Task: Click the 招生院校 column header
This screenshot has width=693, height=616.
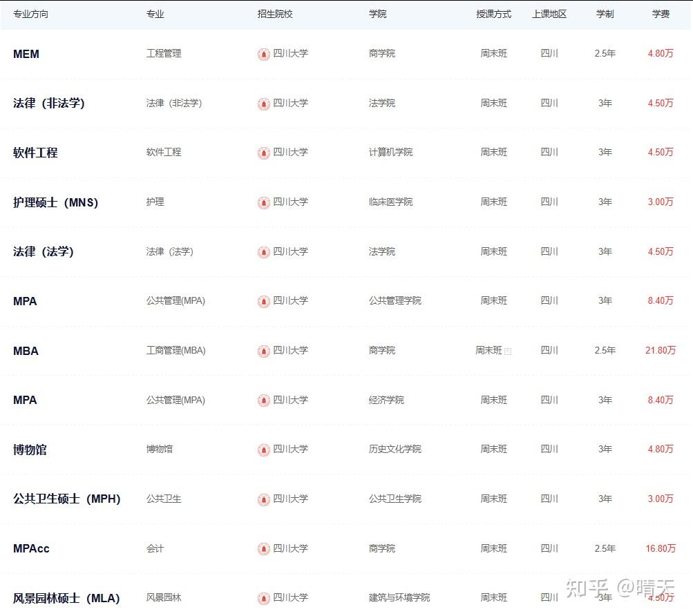Action: click(x=275, y=14)
